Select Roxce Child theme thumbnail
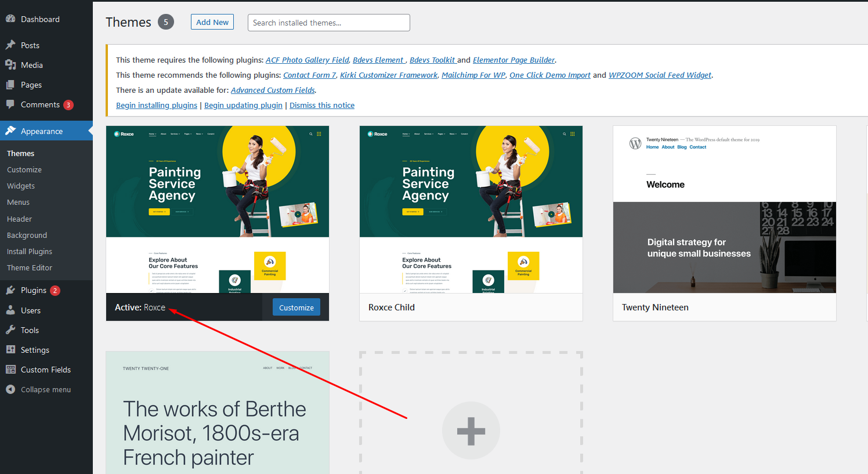 point(471,209)
